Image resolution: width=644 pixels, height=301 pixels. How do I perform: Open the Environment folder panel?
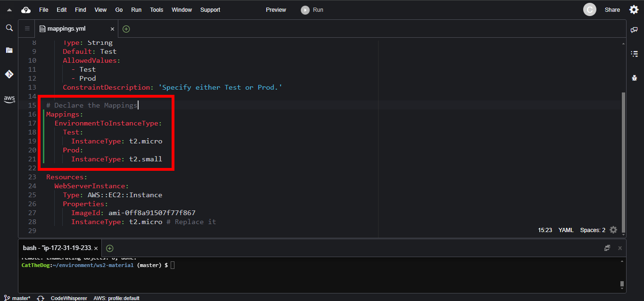point(9,50)
